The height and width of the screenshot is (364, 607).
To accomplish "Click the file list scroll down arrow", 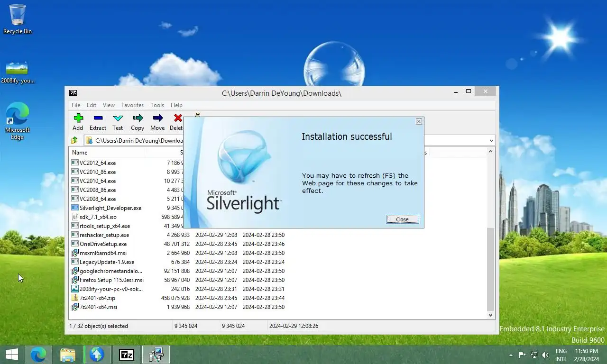I will [491, 315].
